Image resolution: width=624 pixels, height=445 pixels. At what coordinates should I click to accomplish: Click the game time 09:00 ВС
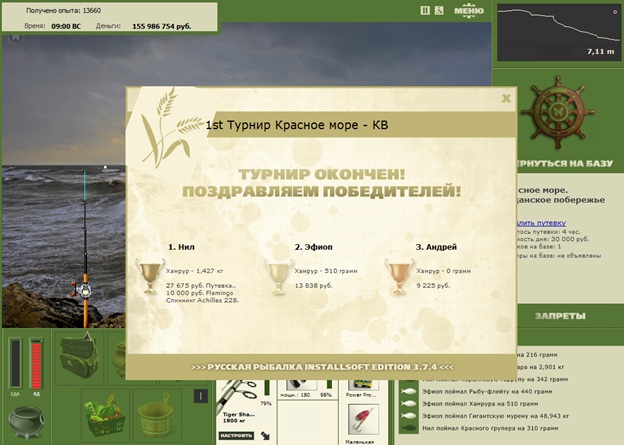pyautogui.click(x=66, y=26)
